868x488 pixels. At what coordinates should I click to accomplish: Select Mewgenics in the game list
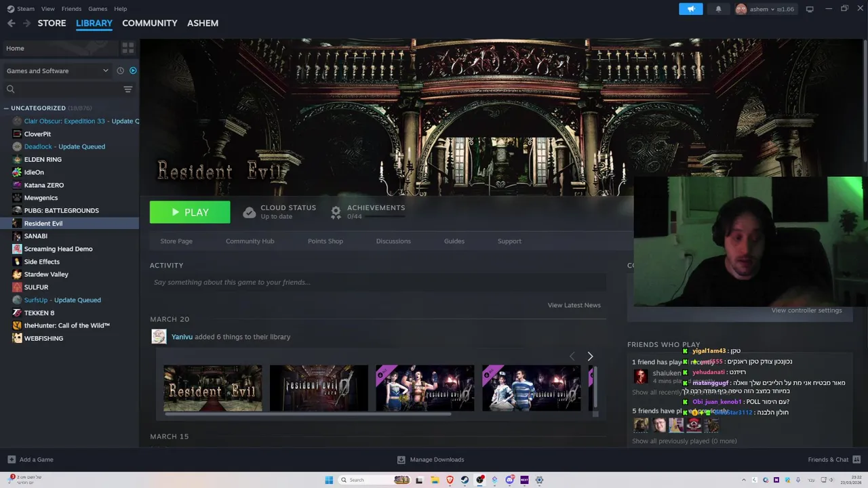click(x=41, y=198)
